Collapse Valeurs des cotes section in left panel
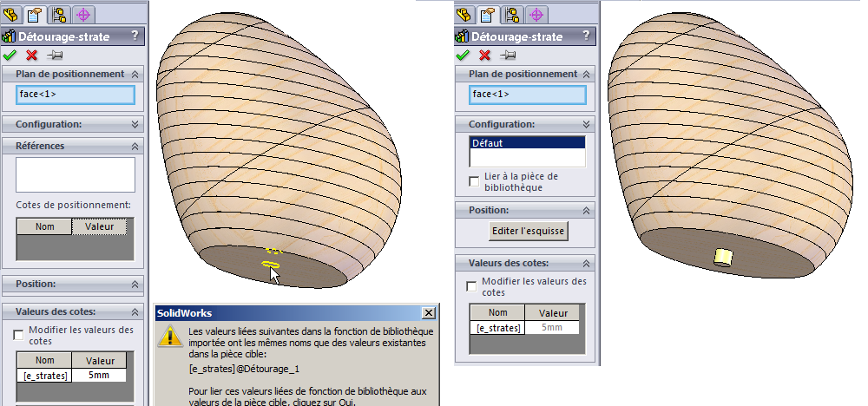 [x=135, y=311]
